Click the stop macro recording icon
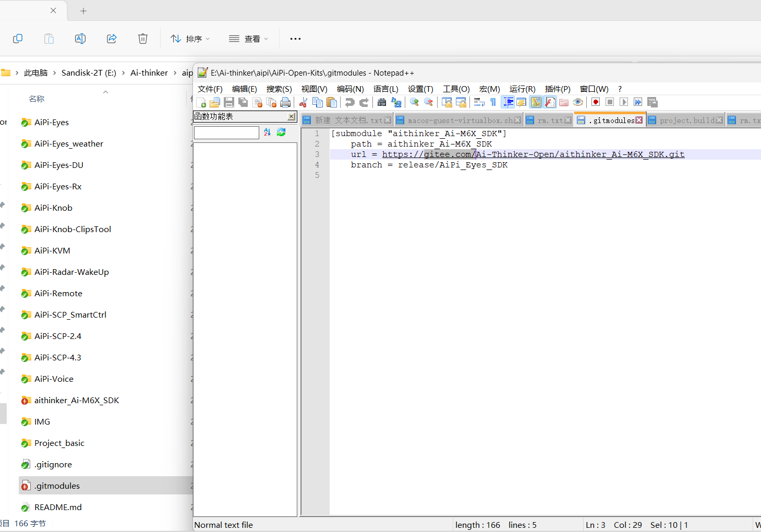 [x=609, y=102]
